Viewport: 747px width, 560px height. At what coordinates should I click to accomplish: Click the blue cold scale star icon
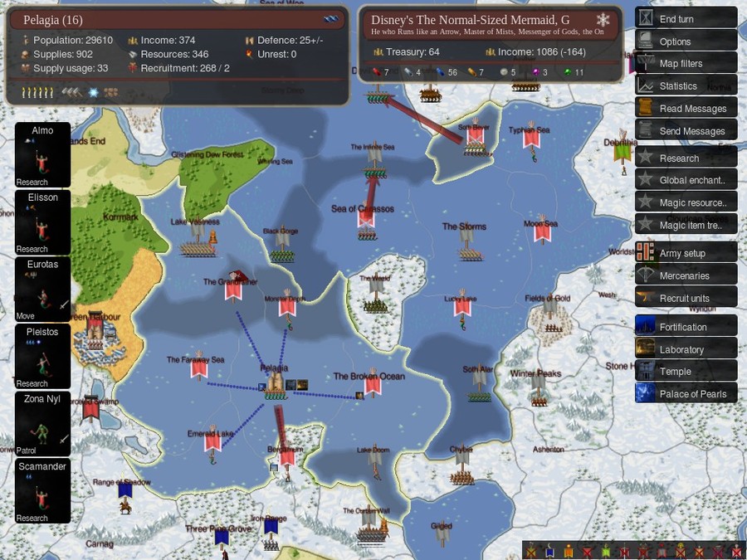[93, 92]
